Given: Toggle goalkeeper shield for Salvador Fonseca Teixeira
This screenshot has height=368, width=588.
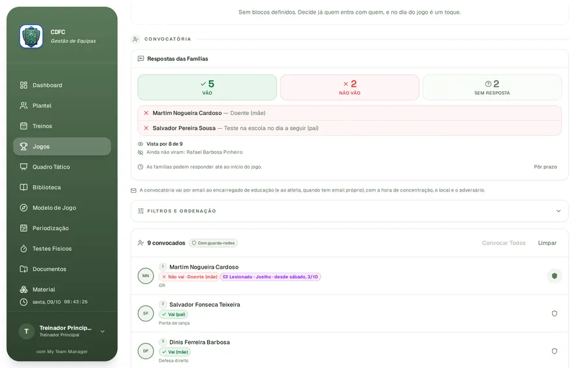Looking at the screenshot, I should pyautogui.click(x=554, y=314).
